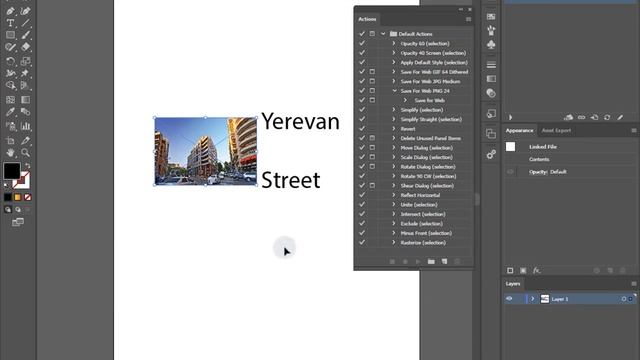
Task: Select the Paintbrush tool
Action: tap(25, 35)
